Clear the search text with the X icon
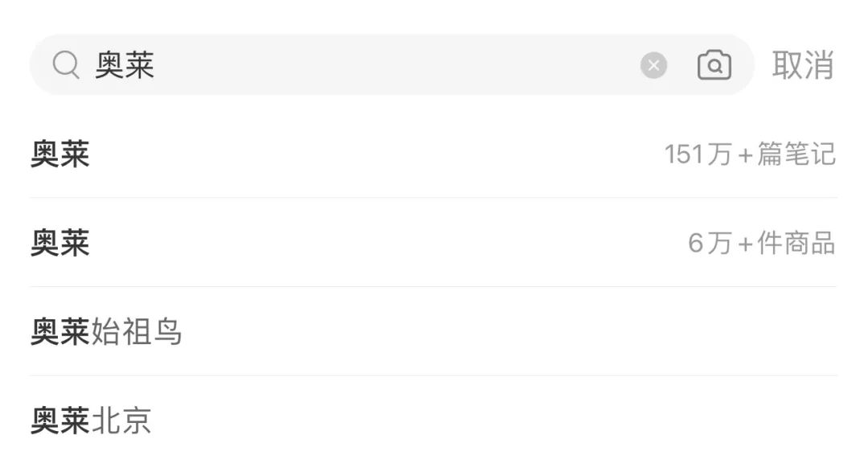Screen dimensions: 868x464 (653, 65)
